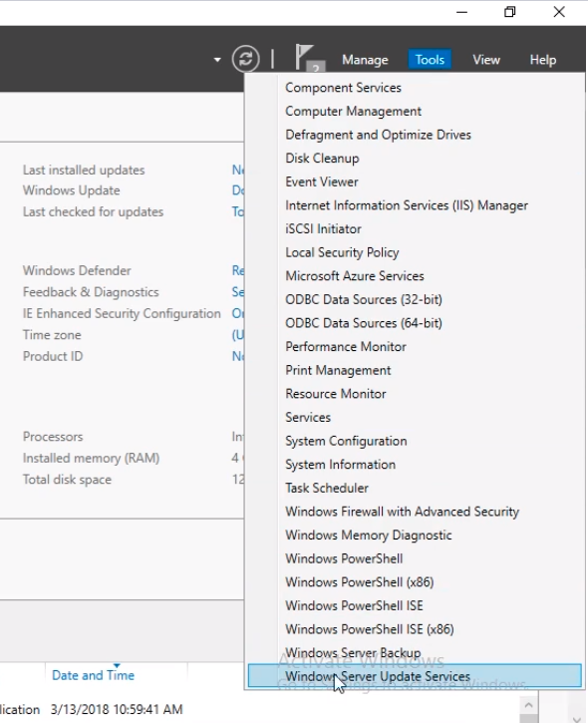Click the Windows Defender property label
This screenshot has width=588, height=723.
(x=77, y=270)
